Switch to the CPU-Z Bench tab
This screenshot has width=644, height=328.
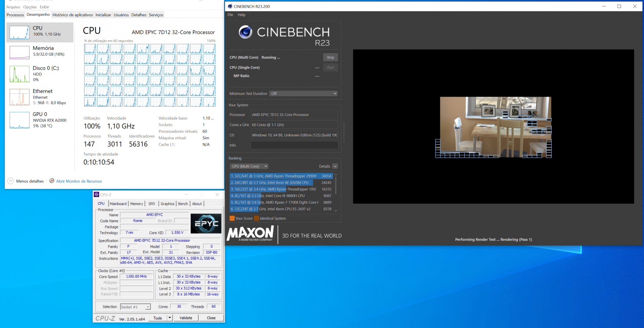click(x=183, y=204)
